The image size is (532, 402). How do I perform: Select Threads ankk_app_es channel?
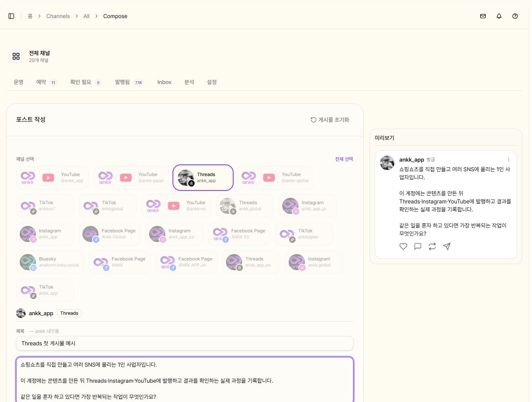click(x=251, y=262)
